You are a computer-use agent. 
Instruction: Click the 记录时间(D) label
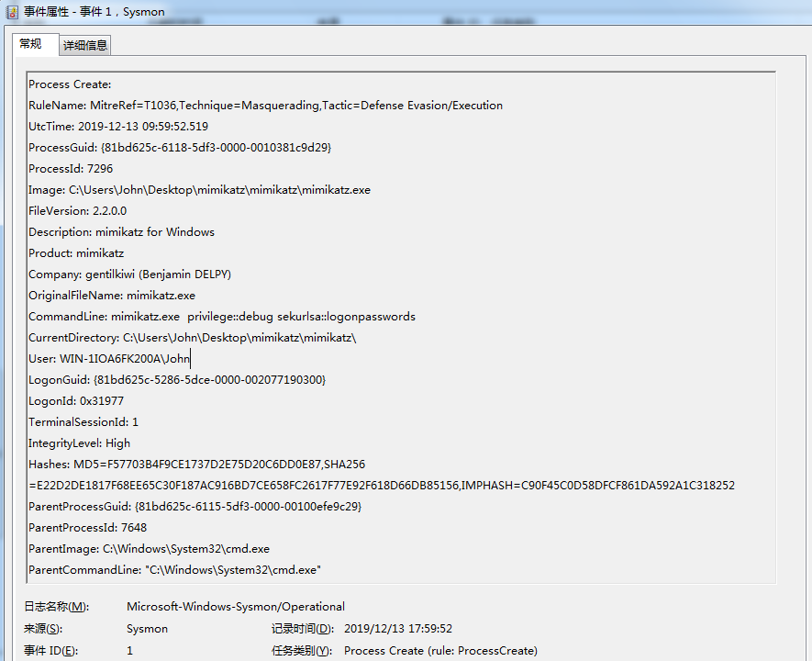[x=303, y=629]
